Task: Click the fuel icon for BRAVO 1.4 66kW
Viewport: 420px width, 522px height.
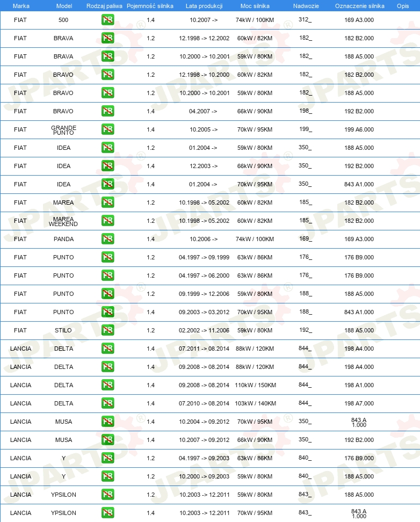Action: point(107,111)
